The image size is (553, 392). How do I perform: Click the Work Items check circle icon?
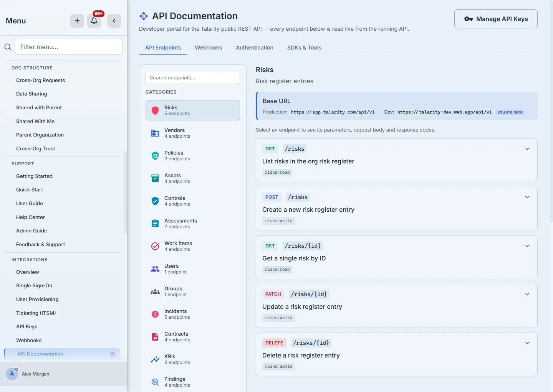155,246
